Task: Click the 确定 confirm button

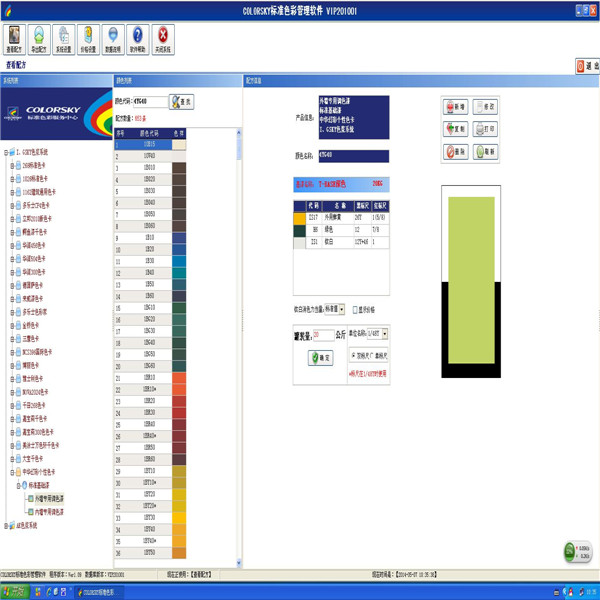Action: [320, 356]
